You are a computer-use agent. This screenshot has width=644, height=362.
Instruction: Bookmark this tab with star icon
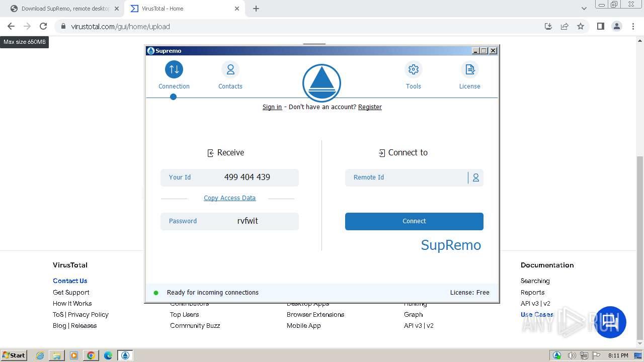pyautogui.click(x=581, y=26)
